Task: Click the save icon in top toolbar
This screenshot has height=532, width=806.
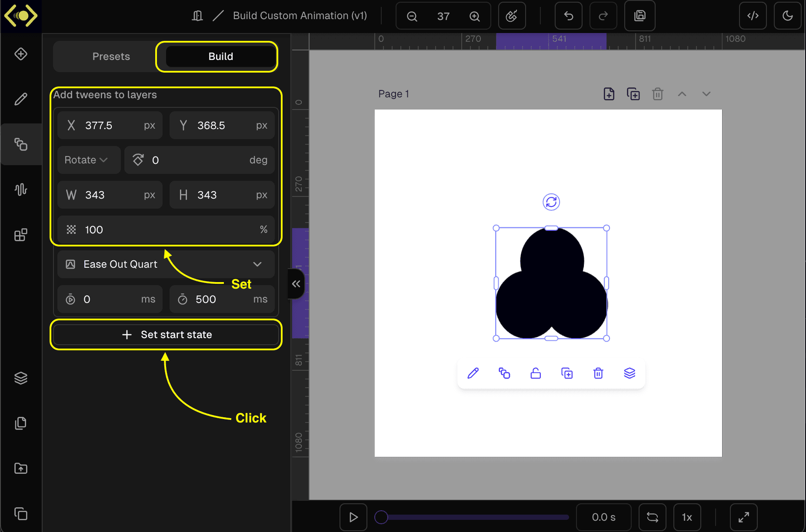Action: (639, 16)
